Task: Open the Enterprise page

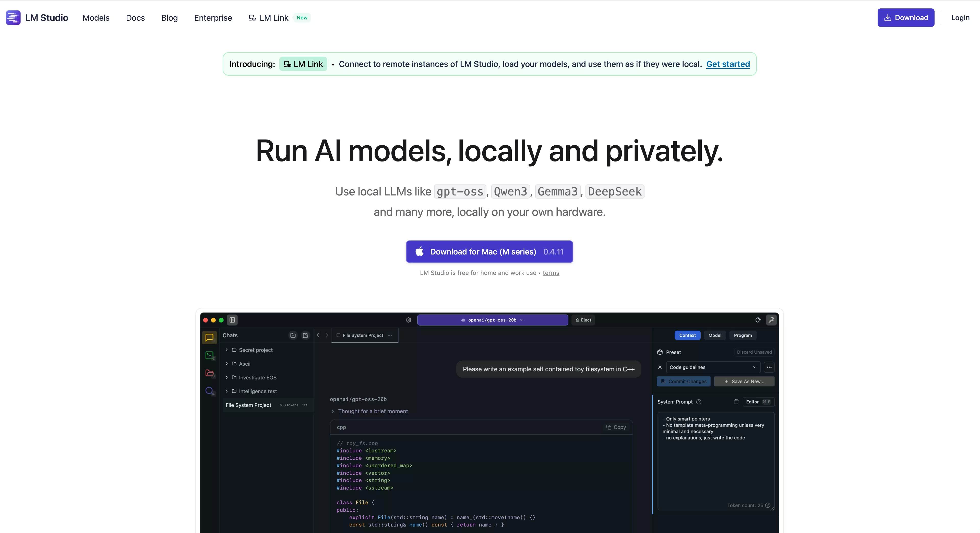Action: 213,18
